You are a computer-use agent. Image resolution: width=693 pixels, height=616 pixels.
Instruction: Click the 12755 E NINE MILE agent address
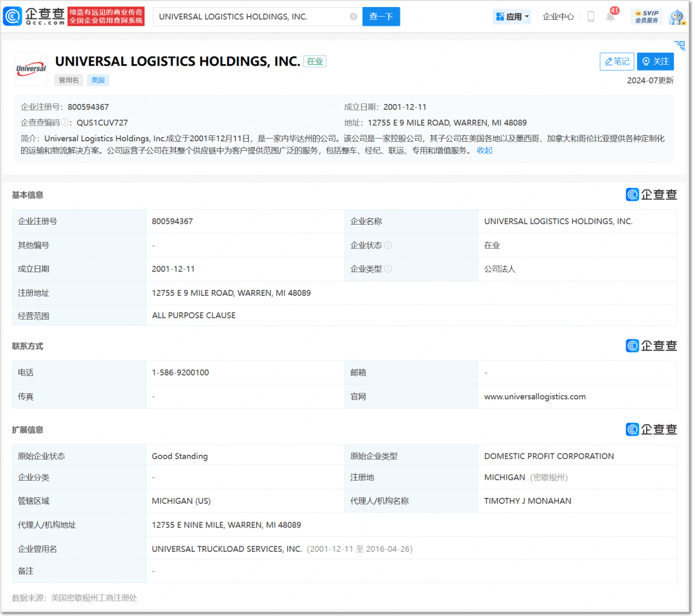point(227,525)
